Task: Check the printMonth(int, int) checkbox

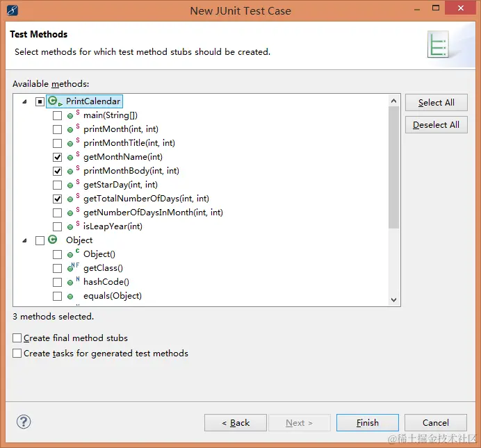Action: pyautogui.click(x=57, y=129)
